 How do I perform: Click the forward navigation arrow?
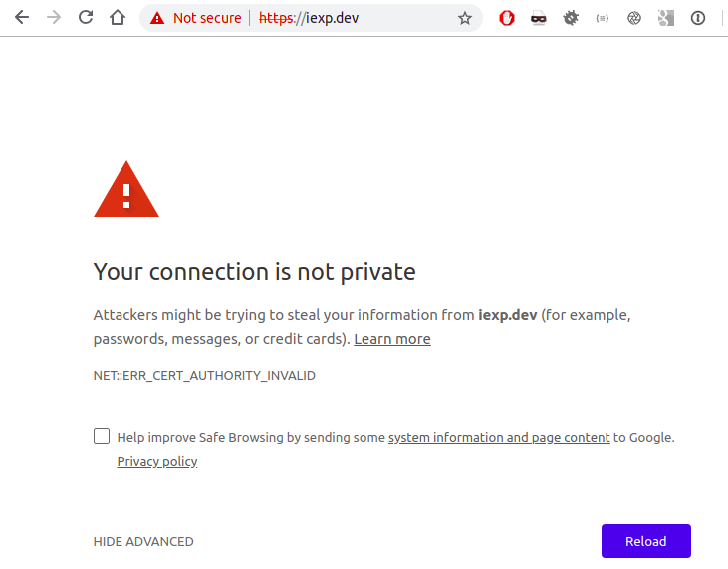[54, 18]
